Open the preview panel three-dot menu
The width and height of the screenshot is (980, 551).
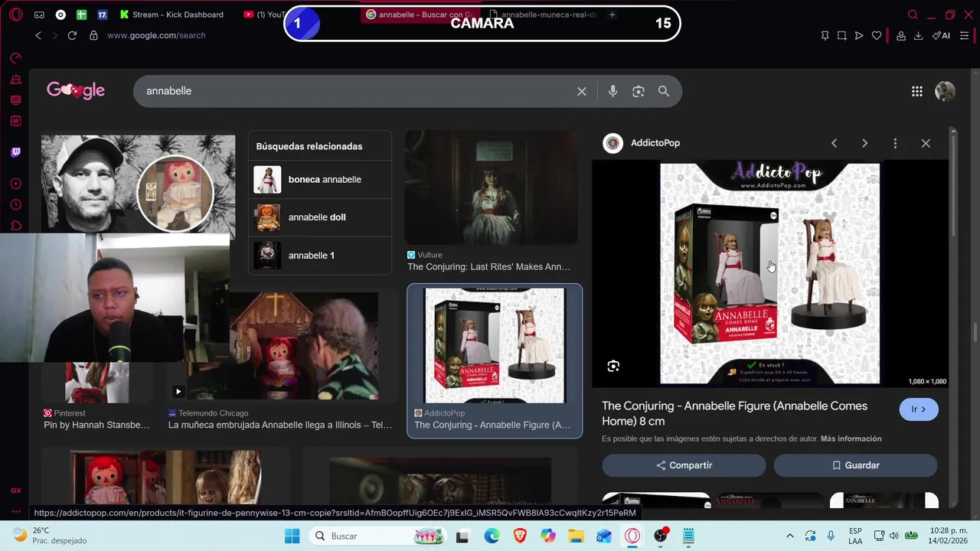tap(895, 143)
